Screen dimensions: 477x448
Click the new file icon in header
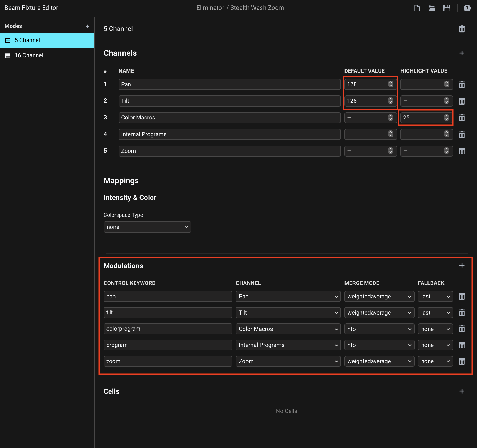pyautogui.click(x=417, y=8)
